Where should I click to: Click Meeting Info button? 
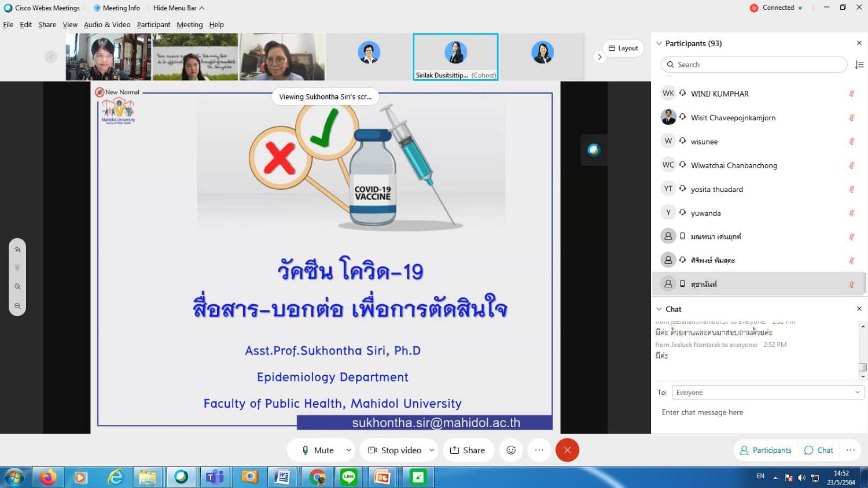coord(117,8)
